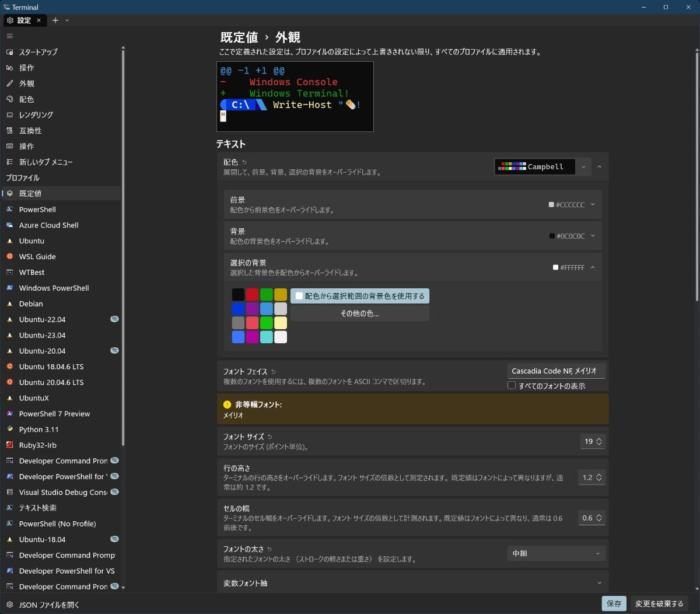
Task: Click PowerShell (No Profile) icon
Action: (9, 524)
